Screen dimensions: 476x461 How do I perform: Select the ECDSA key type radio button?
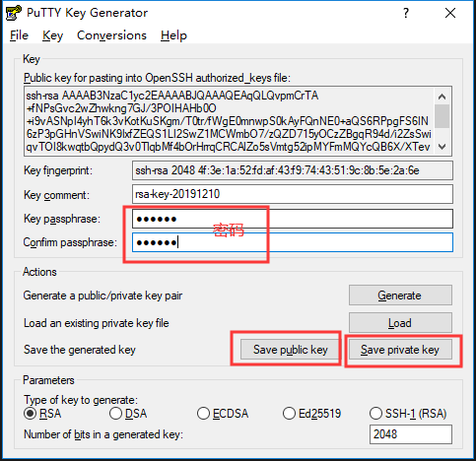click(203, 414)
